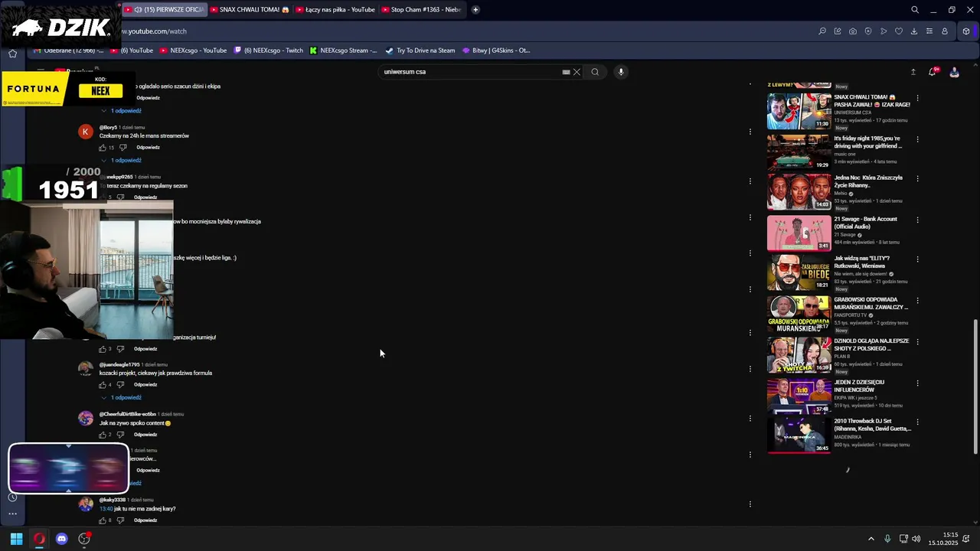
Task: Open @Bory5's red K avatar
Action: pyautogui.click(x=86, y=132)
